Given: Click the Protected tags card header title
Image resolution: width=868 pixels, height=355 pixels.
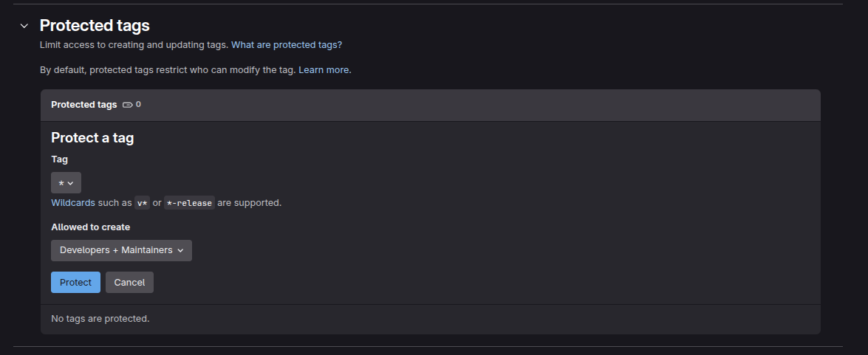Looking at the screenshot, I should [x=83, y=105].
